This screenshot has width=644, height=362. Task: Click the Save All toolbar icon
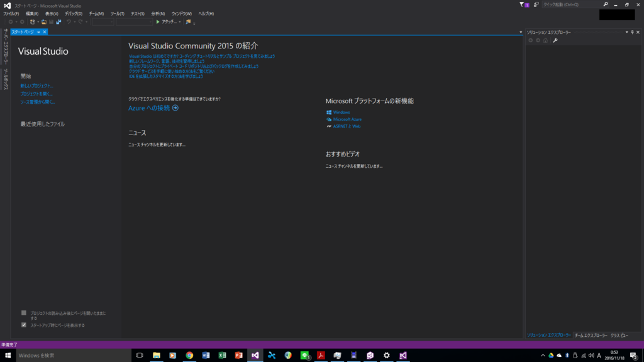pyautogui.click(x=58, y=22)
